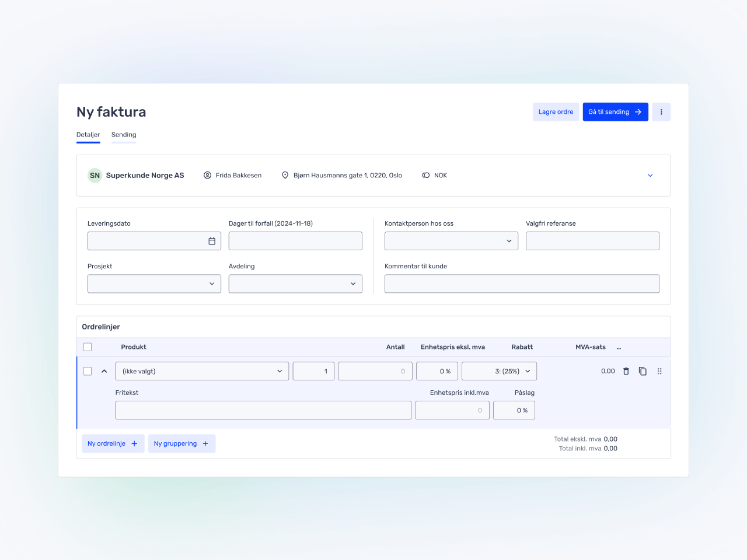Click the trash icon to delete order line
The height and width of the screenshot is (560, 747).
coord(626,371)
